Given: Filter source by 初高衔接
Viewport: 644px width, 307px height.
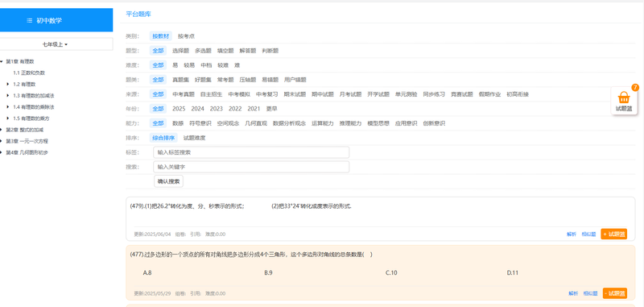Looking at the screenshot, I should (518, 94).
